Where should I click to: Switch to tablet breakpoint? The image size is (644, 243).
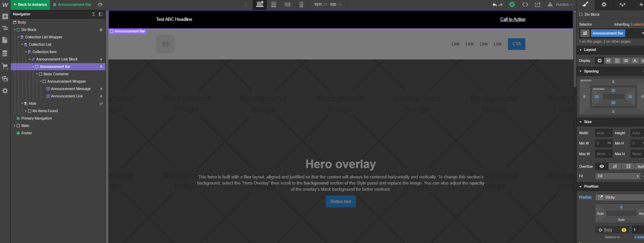click(273, 4)
